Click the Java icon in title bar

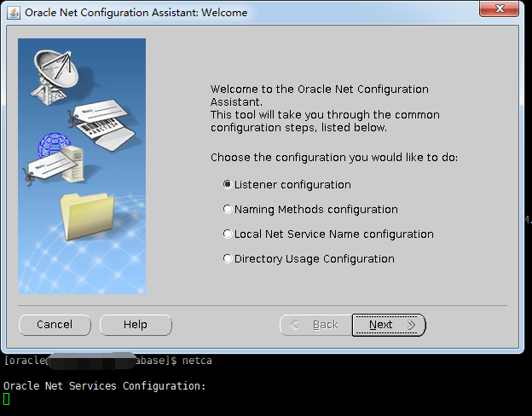(x=14, y=13)
